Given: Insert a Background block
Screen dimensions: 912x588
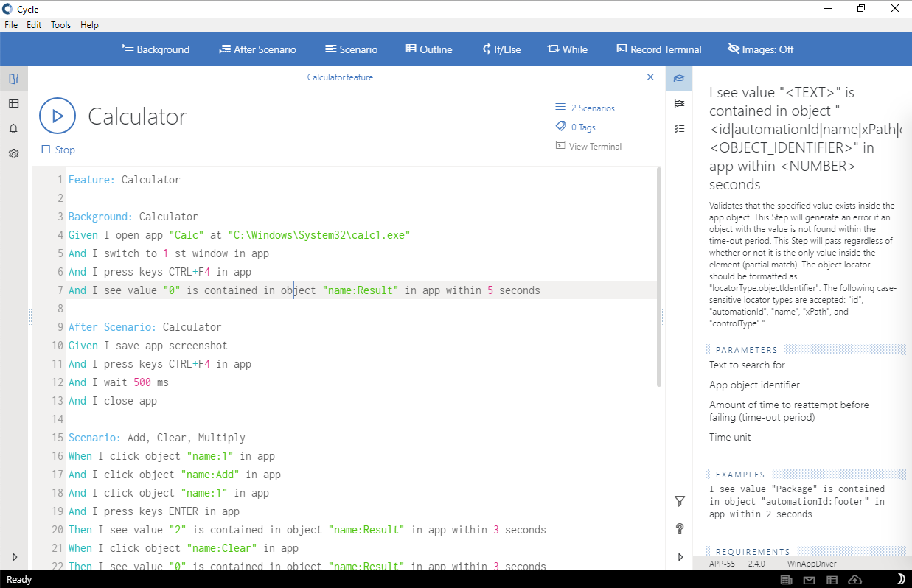Looking at the screenshot, I should 156,49.
